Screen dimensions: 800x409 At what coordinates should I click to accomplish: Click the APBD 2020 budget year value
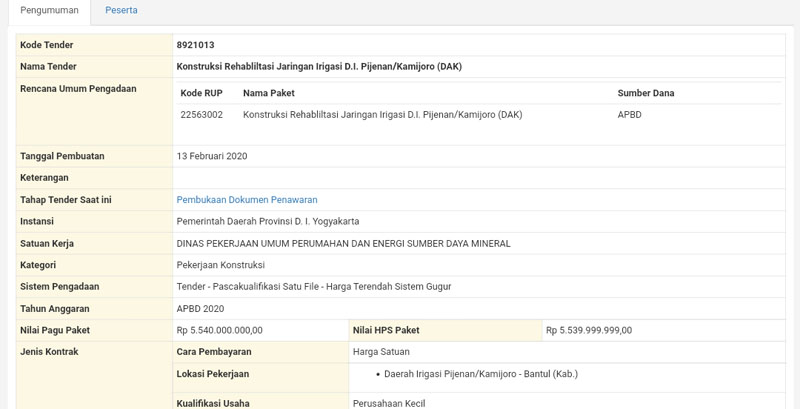[x=200, y=309]
